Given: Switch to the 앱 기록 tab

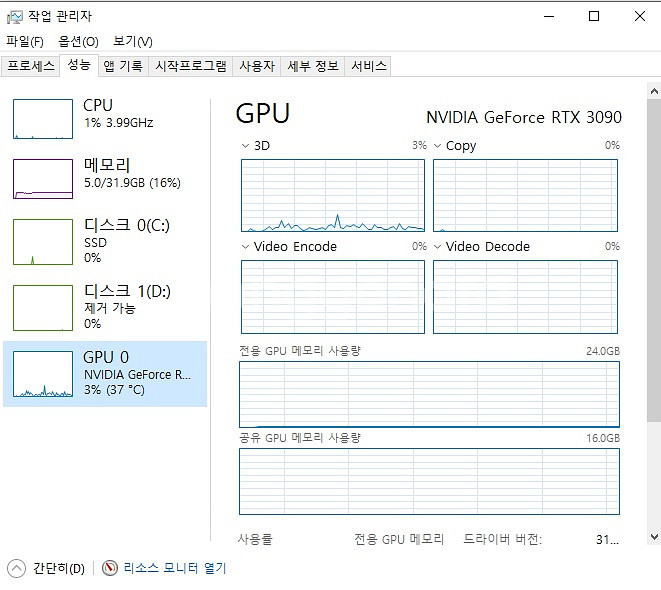Looking at the screenshot, I should tap(123, 66).
